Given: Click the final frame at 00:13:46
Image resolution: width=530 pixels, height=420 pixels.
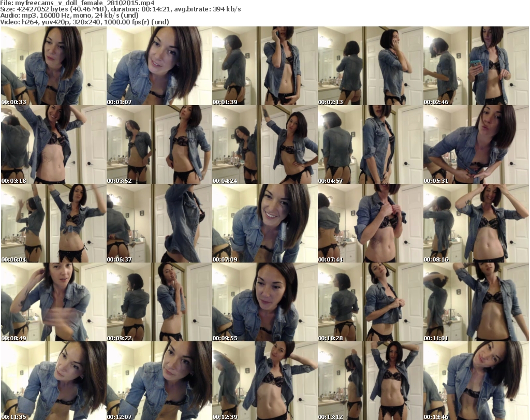Looking at the screenshot, I should pyautogui.click(x=476, y=381).
